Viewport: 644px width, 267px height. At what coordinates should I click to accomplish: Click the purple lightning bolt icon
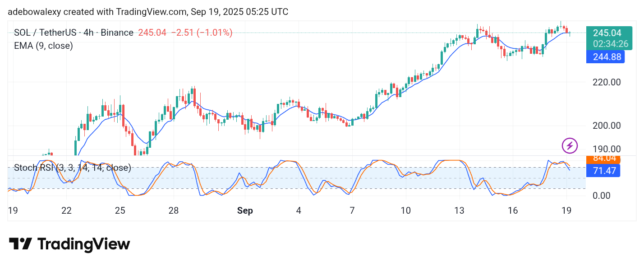(570, 145)
